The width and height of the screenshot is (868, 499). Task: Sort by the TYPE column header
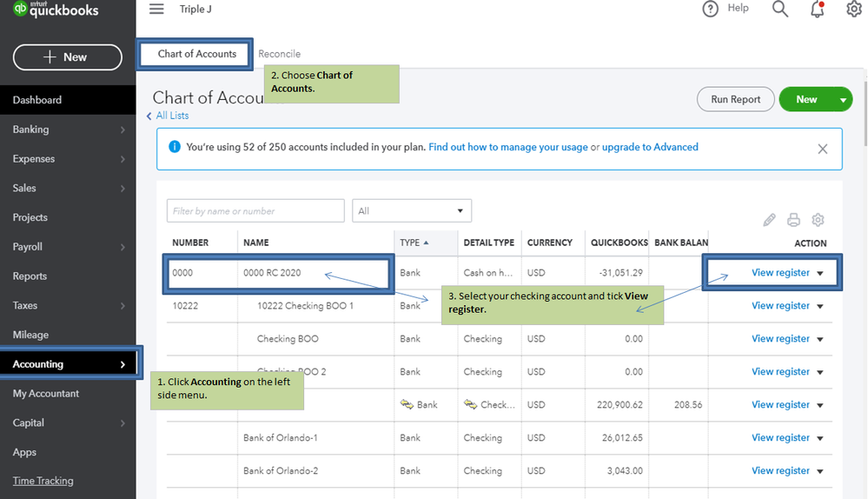[413, 243]
